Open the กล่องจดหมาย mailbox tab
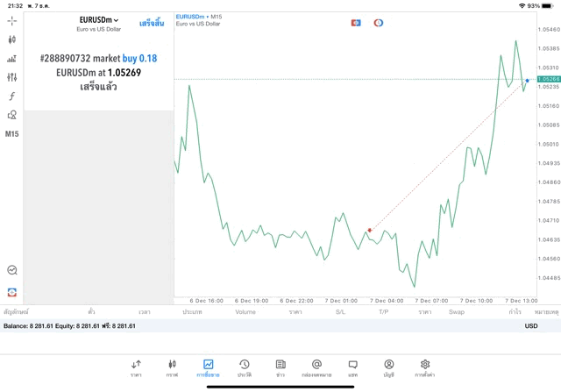The width and height of the screenshot is (561, 392). (316, 368)
